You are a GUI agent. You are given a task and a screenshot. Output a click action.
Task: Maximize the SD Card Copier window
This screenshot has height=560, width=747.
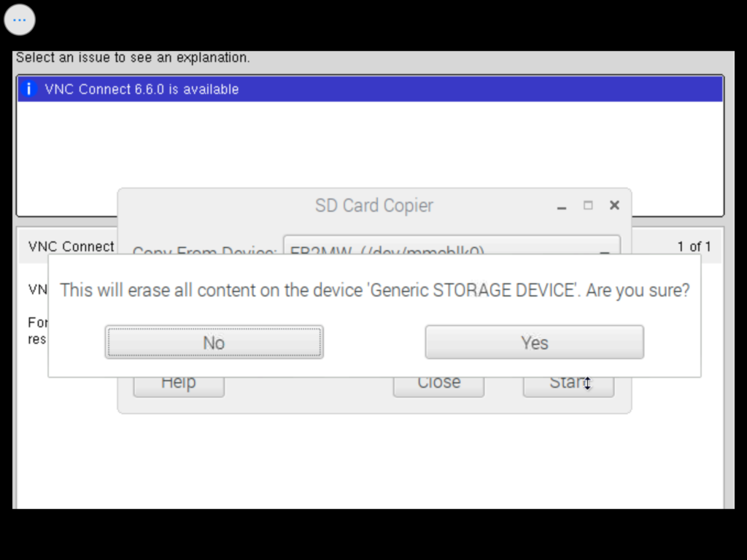tap(588, 206)
